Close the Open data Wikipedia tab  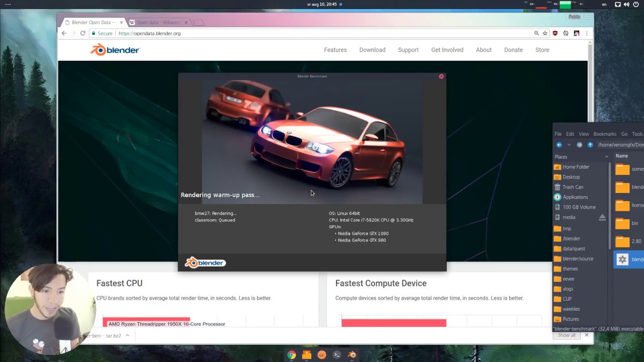[186, 23]
